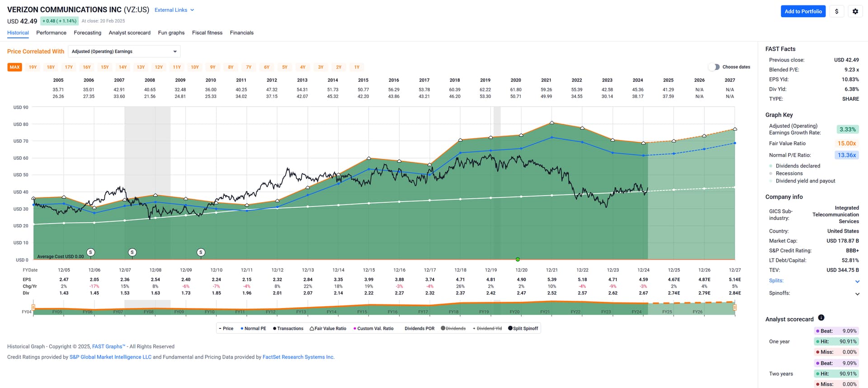Click the FY24 segment in mini timeline

tap(637, 311)
